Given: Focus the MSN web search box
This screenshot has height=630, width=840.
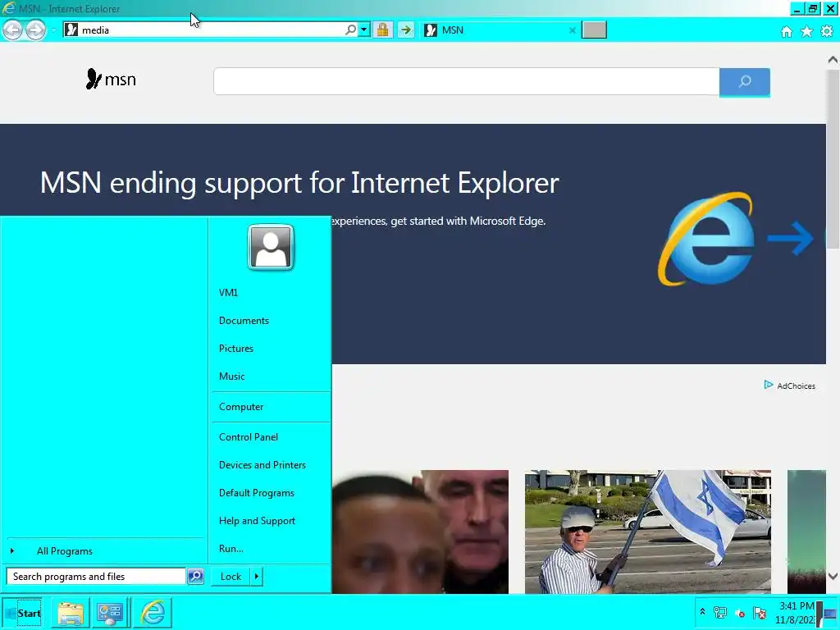Looking at the screenshot, I should pos(466,81).
